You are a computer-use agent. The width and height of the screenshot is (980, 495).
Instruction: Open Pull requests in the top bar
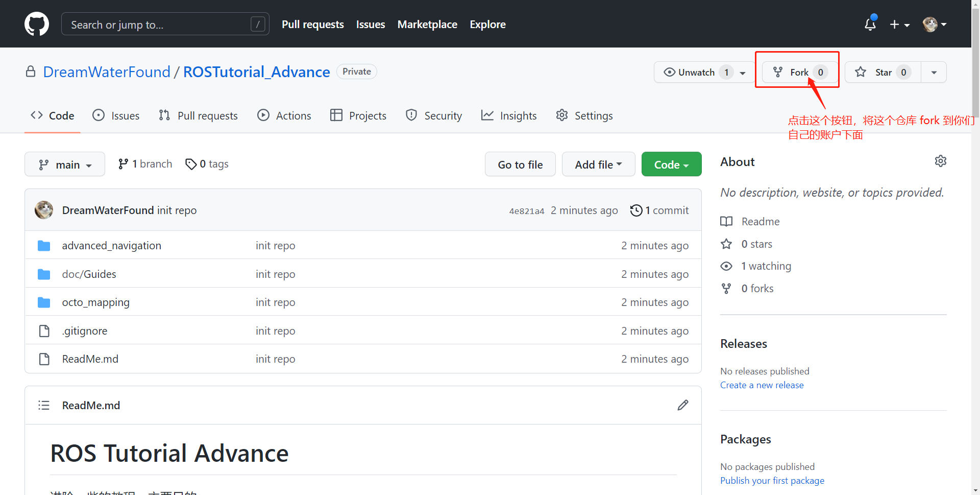point(313,24)
